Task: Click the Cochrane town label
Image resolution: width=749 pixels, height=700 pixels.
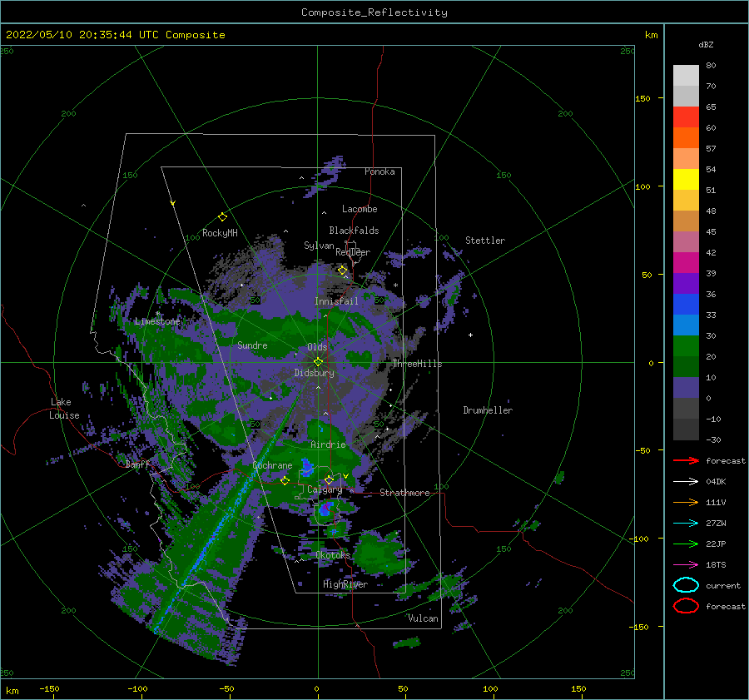Action: point(272,465)
